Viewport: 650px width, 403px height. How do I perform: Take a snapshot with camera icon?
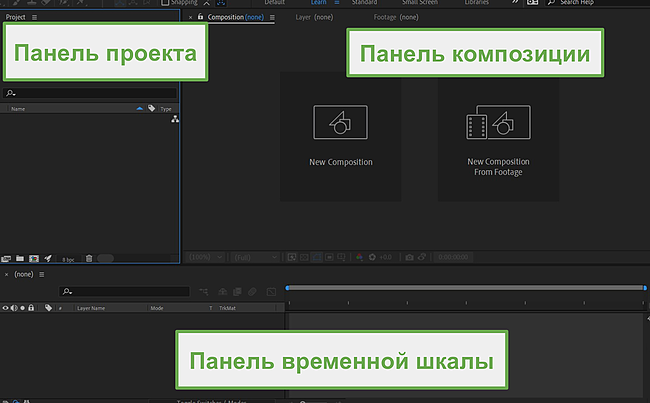point(409,257)
